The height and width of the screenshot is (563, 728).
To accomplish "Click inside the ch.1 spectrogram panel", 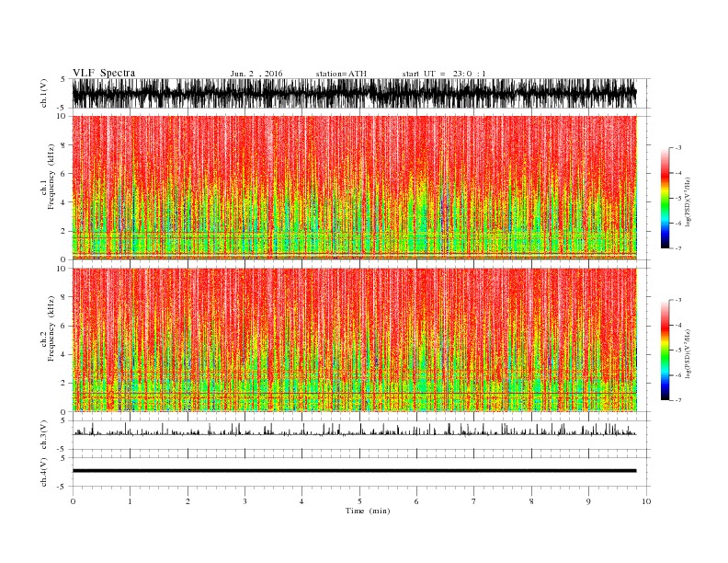I will [355, 188].
